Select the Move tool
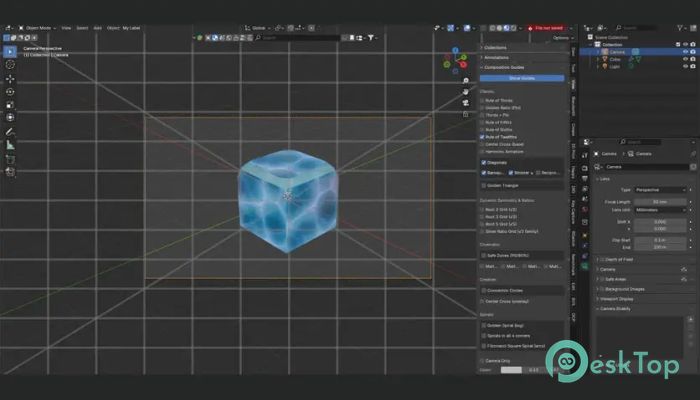Image resolution: width=700 pixels, height=400 pixels. (10, 79)
